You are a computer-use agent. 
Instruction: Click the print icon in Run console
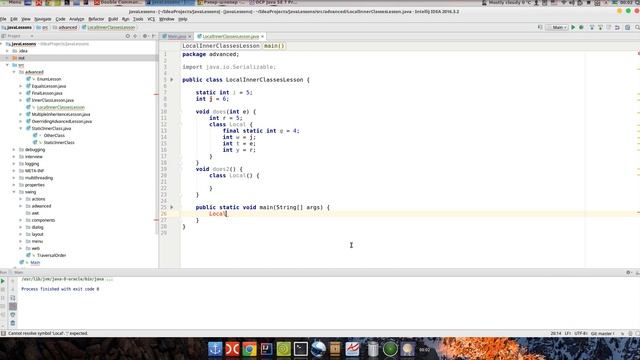pos(13,315)
